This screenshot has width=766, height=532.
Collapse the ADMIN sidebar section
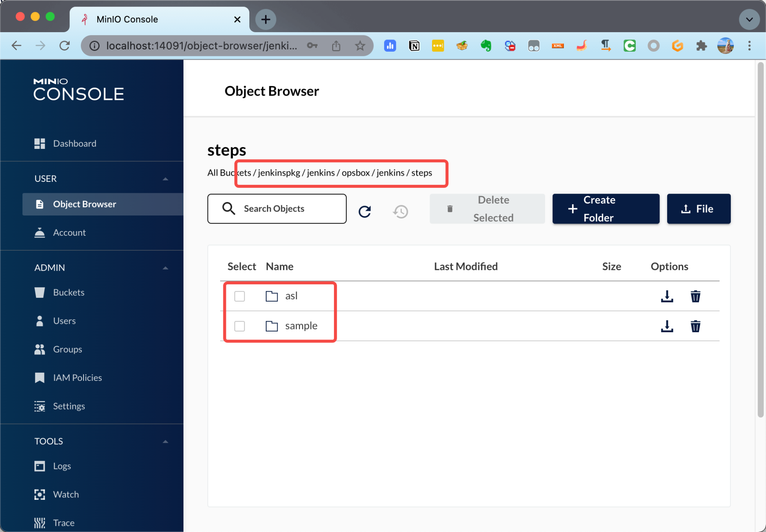(165, 268)
